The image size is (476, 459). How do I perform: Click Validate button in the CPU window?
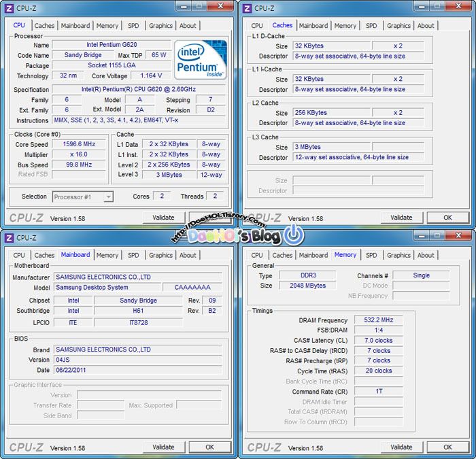coord(164,218)
